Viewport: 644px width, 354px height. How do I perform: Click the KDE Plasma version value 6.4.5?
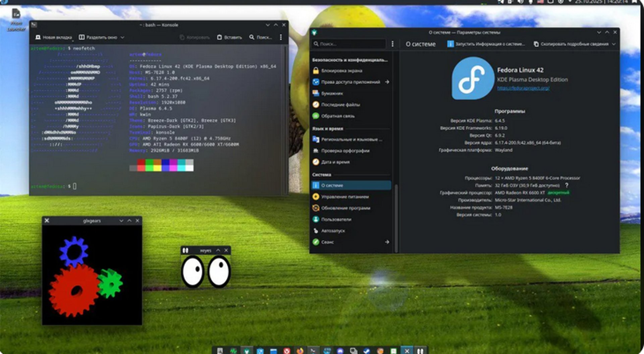click(500, 121)
